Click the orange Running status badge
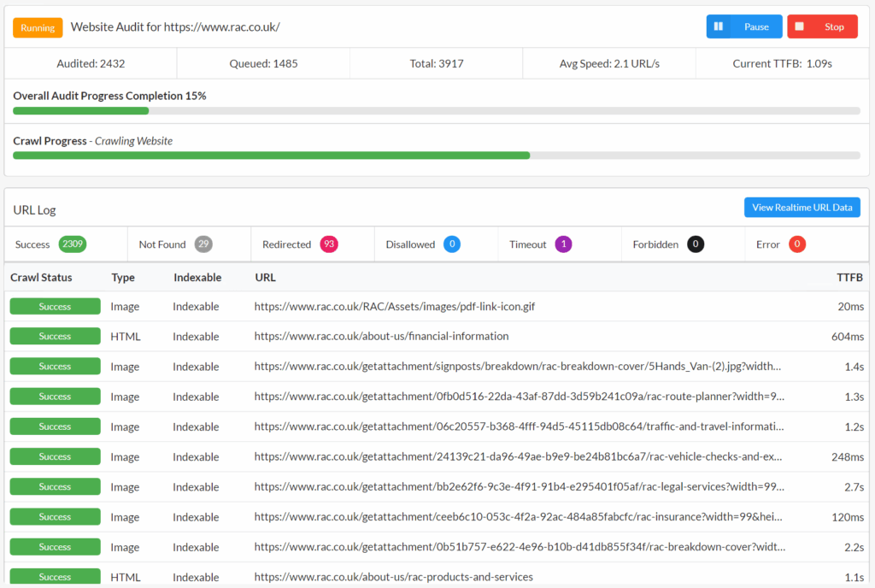 [x=38, y=27]
